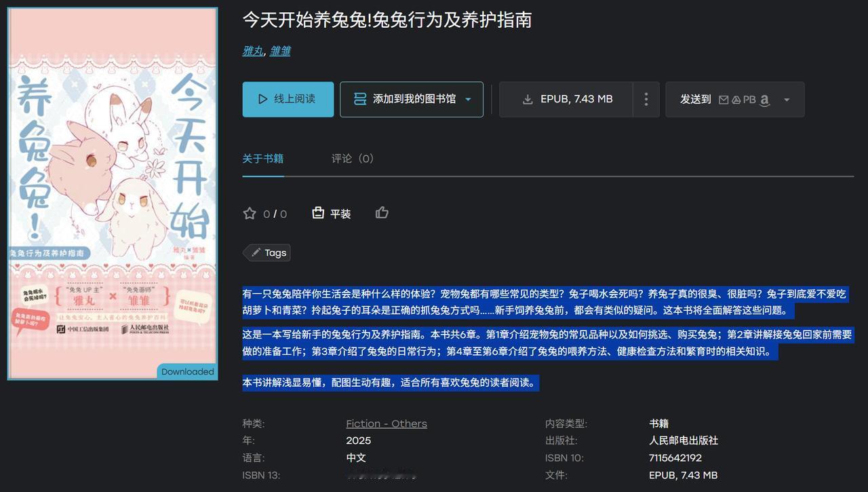Open author link 雅丸
The width and height of the screenshot is (868, 492).
tap(252, 50)
